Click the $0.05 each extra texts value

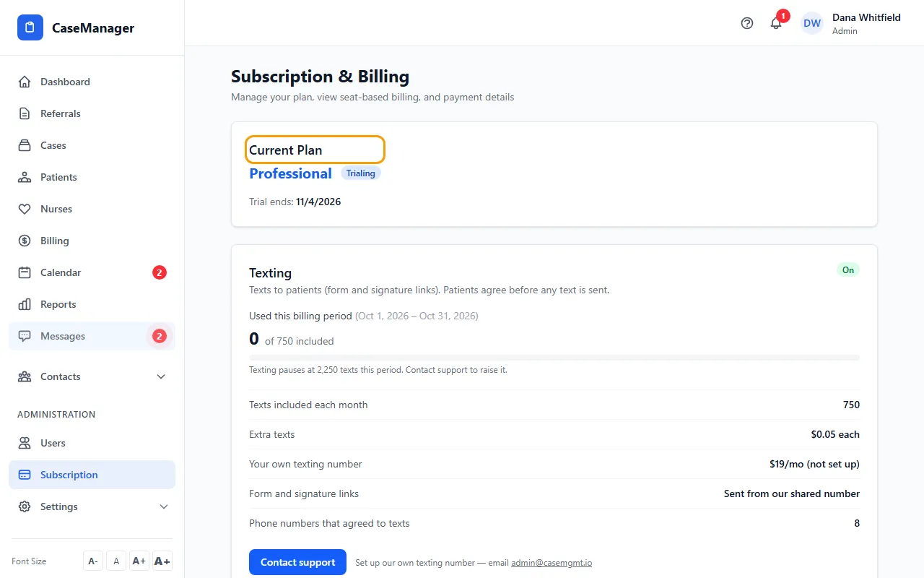[x=835, y=434]
